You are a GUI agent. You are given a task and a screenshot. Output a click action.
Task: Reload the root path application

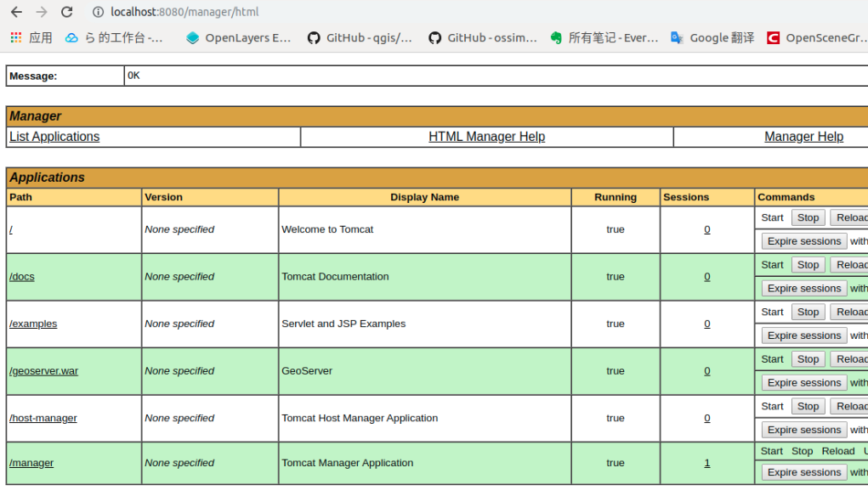850,217
